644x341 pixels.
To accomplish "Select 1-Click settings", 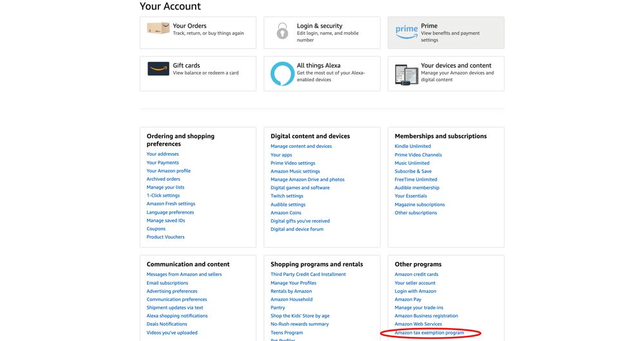I will point(163,196).
